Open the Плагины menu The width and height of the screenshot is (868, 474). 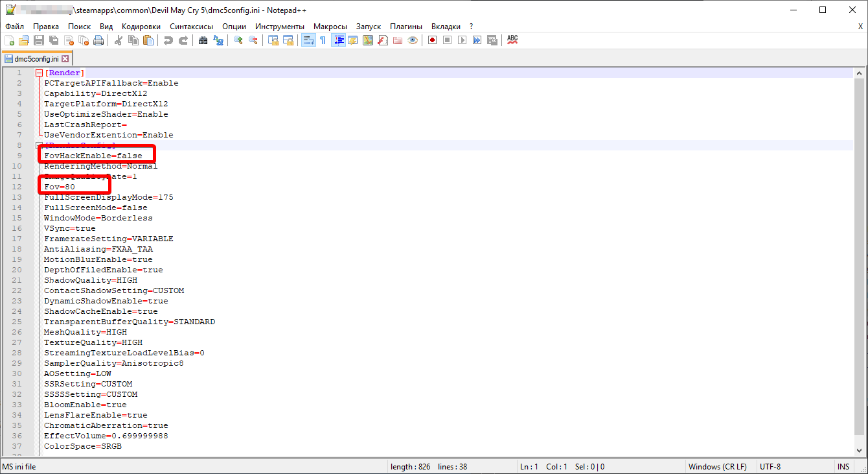click(406, 27)
